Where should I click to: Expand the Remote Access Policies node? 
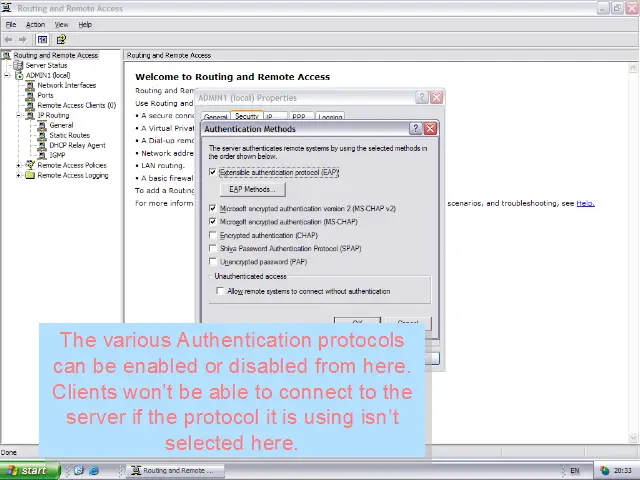click(x=19, y=165)
